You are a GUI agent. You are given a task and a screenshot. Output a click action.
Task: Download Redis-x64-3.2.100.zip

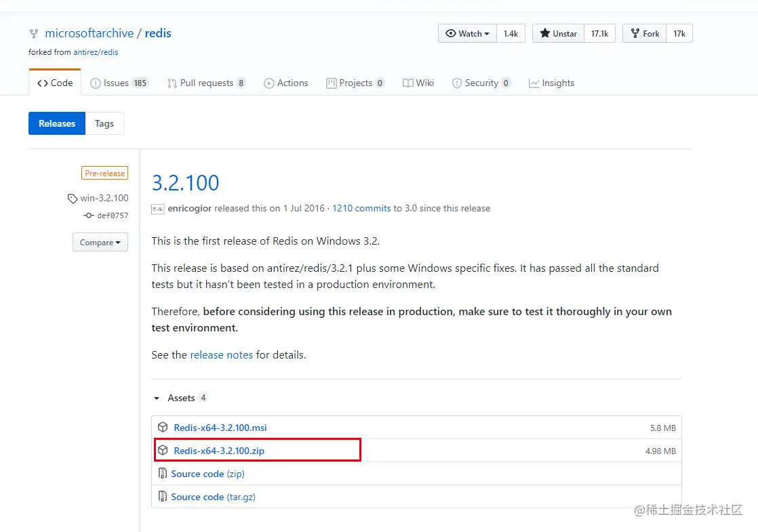[219, 451]
